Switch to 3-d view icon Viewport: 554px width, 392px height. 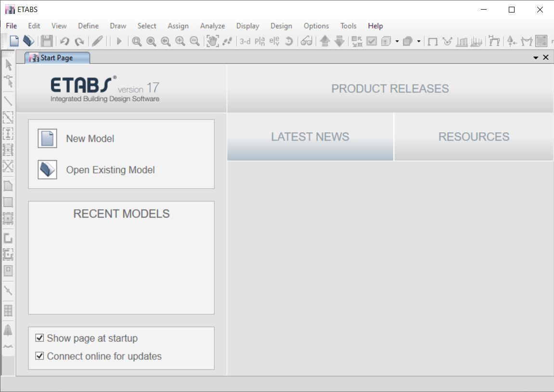(245, 41)
